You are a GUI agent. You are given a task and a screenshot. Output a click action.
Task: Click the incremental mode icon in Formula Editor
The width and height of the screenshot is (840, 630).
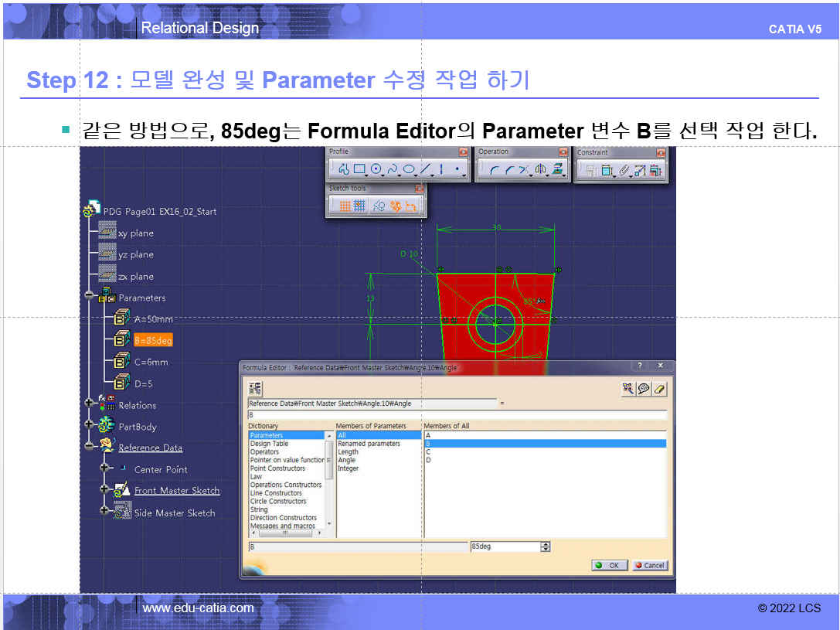point(256,389)
